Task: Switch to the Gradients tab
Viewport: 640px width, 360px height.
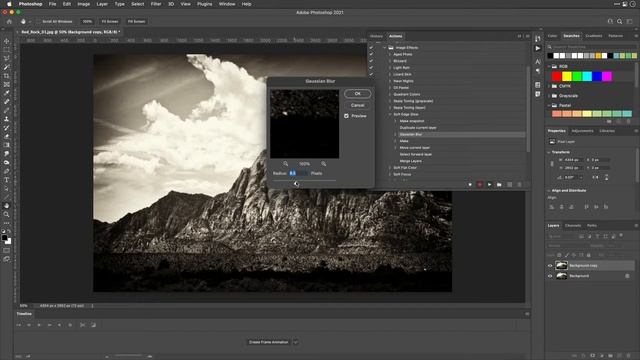Action: (594, 36)
